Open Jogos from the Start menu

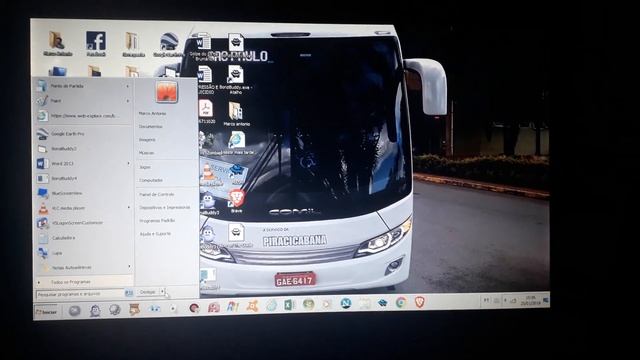[x=145, y=167]
